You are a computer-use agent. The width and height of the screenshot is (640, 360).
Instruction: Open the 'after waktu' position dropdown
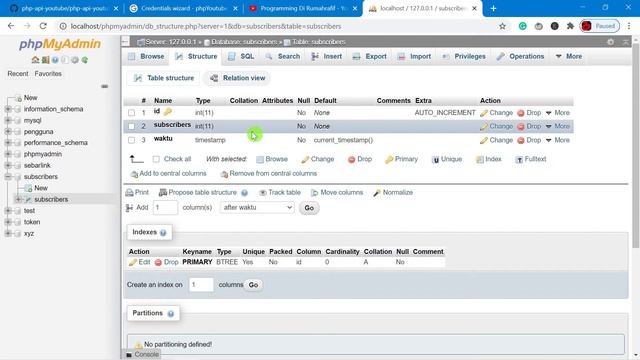tap(257, 208)
